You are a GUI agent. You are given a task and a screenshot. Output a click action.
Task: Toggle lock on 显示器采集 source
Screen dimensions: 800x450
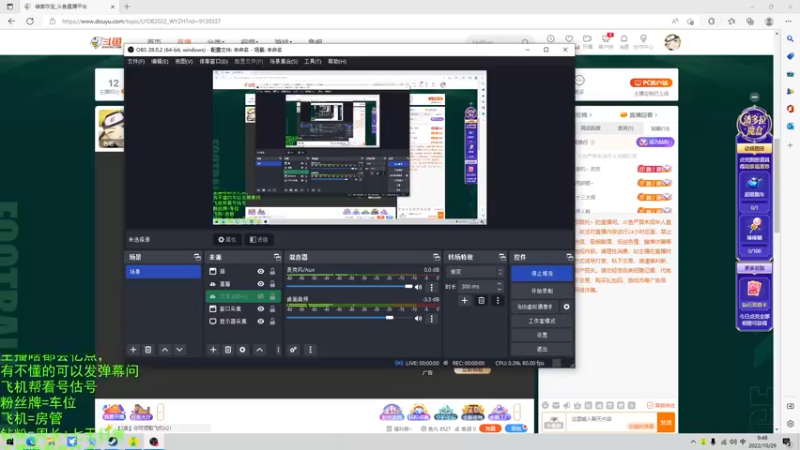pyautogui.click(x=272, y=321)
